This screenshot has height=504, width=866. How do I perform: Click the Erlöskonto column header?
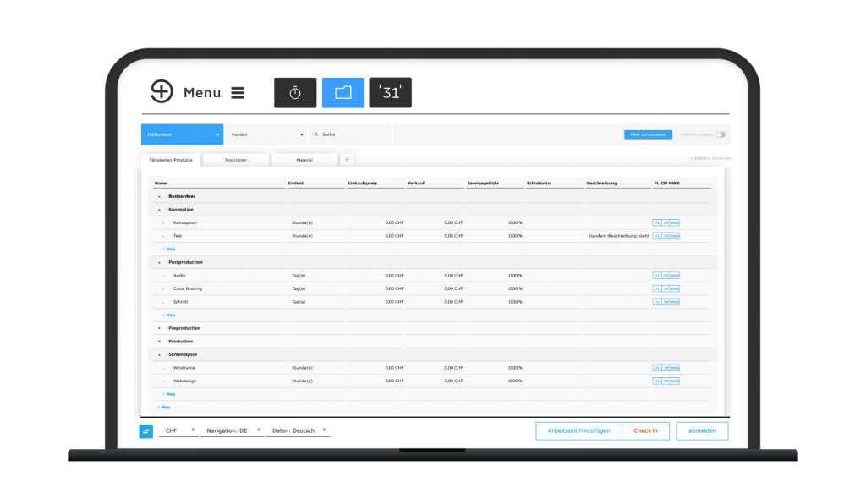point(539,184)
